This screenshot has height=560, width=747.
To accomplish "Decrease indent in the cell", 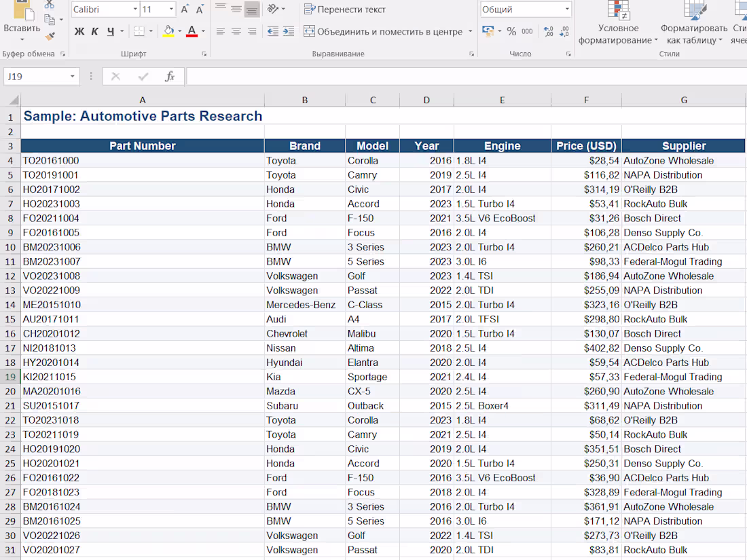I will pyautogui.click(x=272, y=31).
